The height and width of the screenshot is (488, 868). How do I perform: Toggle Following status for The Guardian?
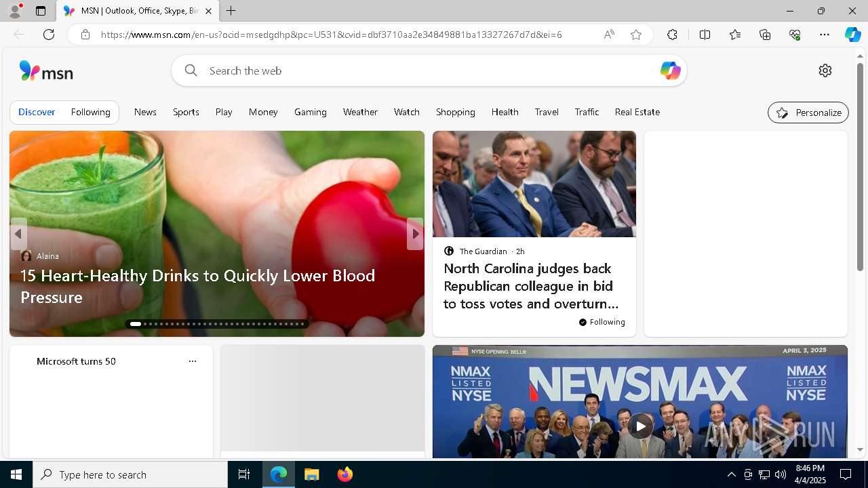click(602, 322)
